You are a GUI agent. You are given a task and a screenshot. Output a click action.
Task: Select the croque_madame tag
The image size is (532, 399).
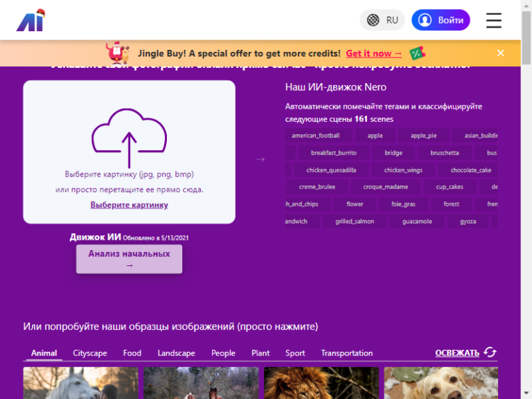click(385, 186)
